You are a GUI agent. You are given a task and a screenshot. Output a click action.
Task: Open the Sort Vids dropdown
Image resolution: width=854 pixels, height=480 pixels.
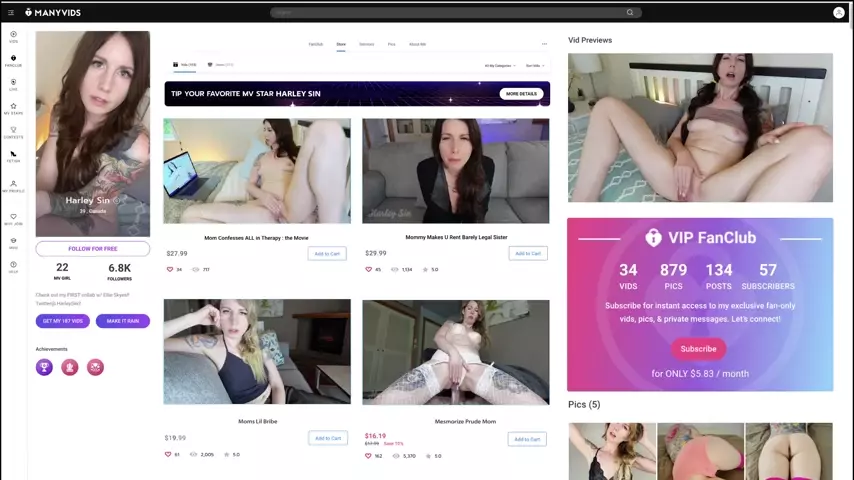[x=535, y=65]
